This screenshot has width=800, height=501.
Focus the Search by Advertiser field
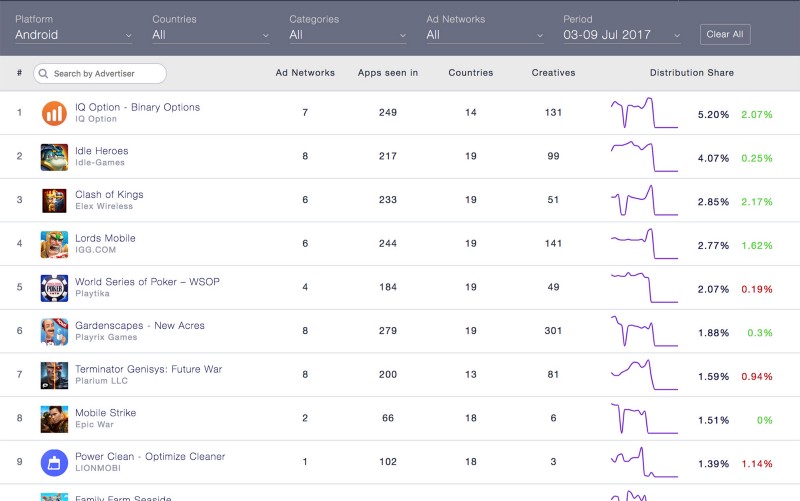100,73
